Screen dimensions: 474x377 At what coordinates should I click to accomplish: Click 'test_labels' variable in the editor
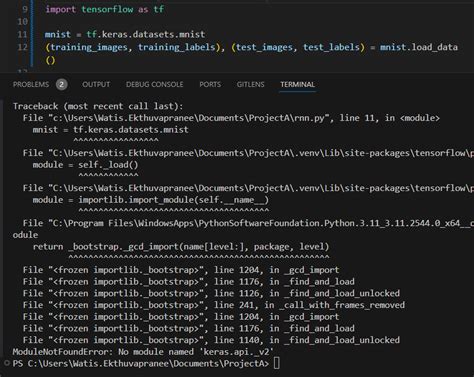[331, 47]
